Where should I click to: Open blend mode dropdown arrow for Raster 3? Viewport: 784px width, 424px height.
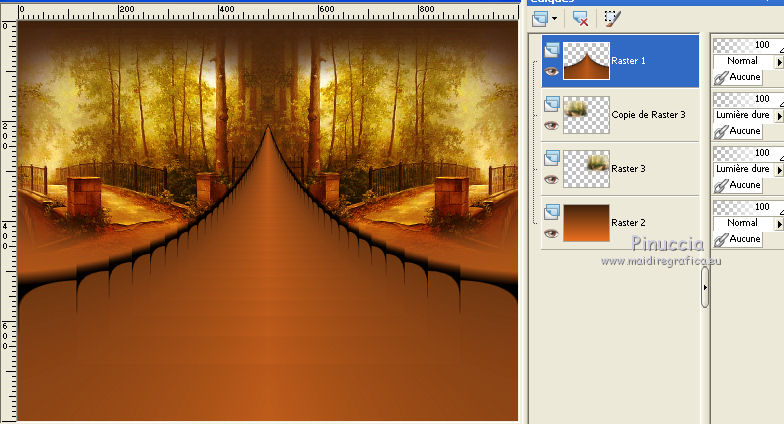779,170
